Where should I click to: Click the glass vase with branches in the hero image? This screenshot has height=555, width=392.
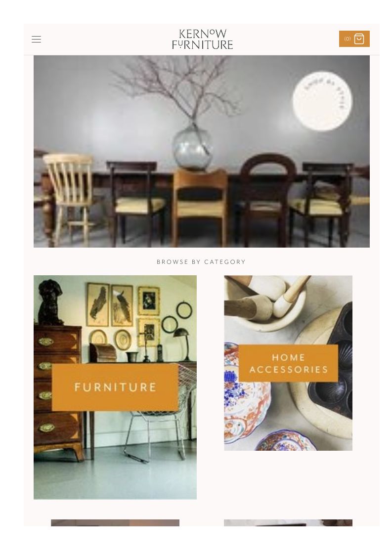[192, 145]
